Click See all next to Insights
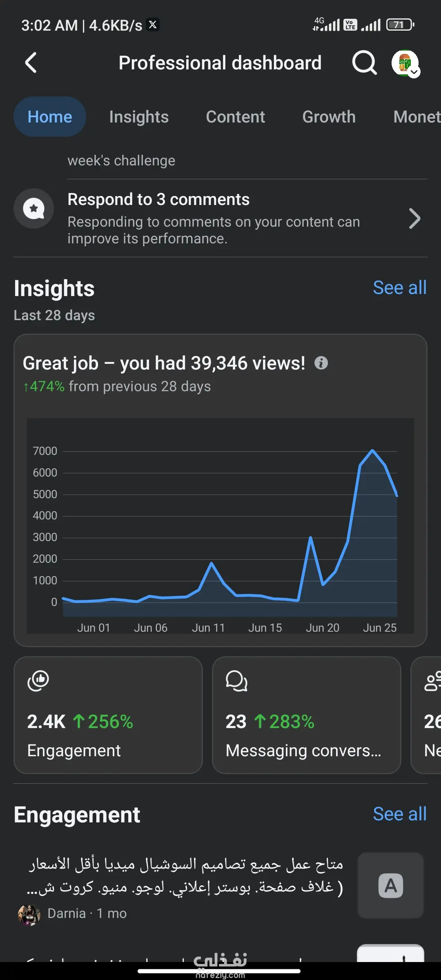441x980 pixels. pos(399,288)
